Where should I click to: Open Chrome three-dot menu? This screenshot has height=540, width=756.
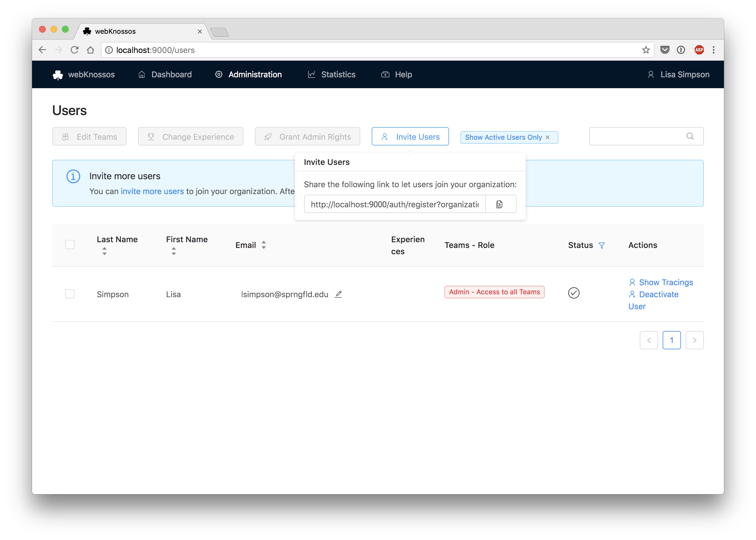pos(713,50)
